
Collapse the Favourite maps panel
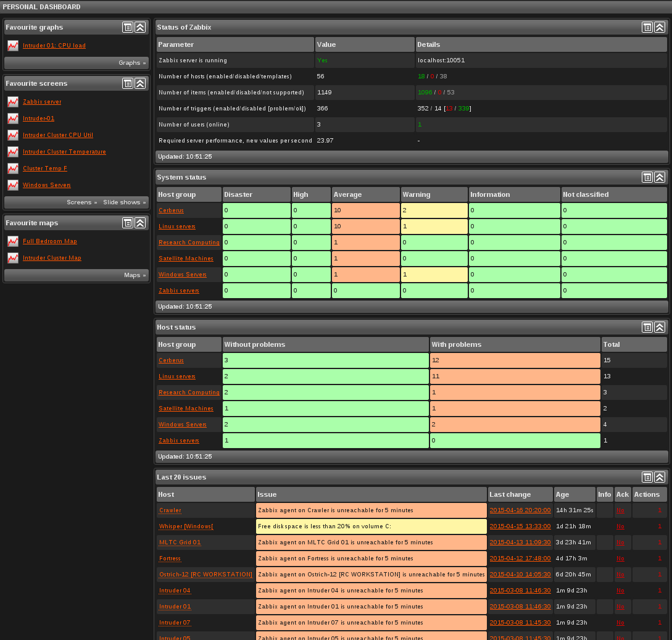tap(140, 222)
